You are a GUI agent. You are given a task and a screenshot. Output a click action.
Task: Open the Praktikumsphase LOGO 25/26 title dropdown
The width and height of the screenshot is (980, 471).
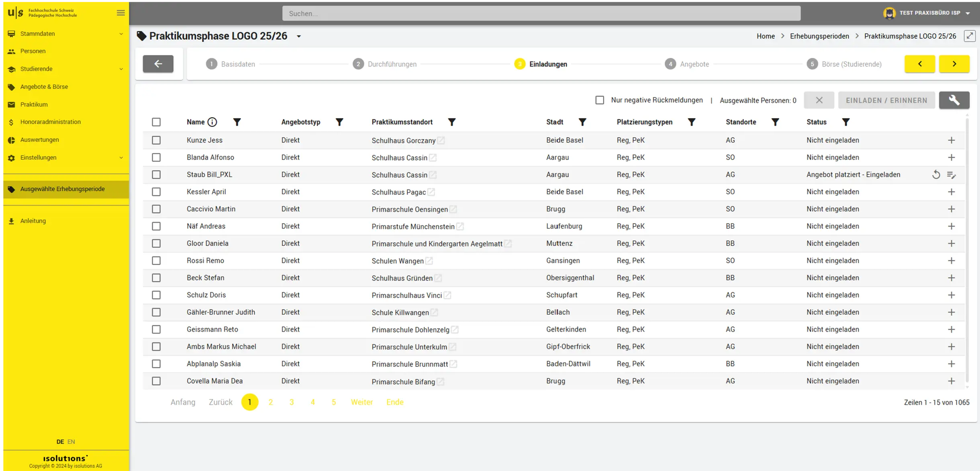(x=299, y=36)
